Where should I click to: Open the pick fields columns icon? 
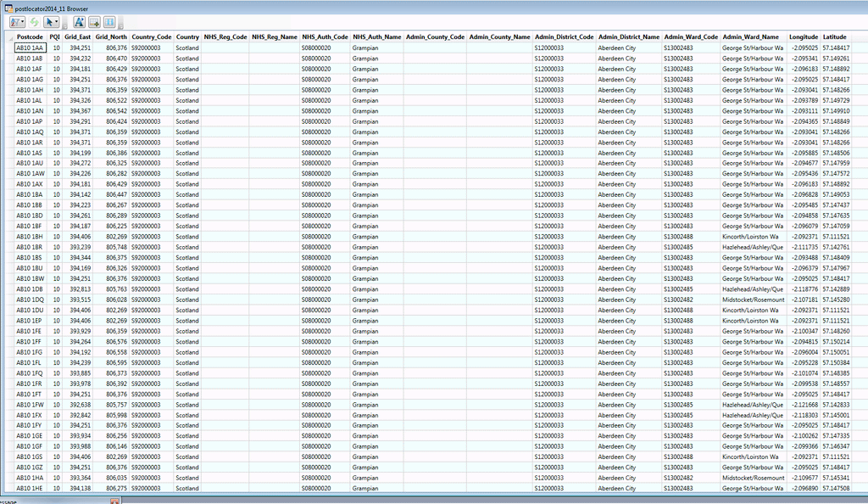(x=109, y=22)
